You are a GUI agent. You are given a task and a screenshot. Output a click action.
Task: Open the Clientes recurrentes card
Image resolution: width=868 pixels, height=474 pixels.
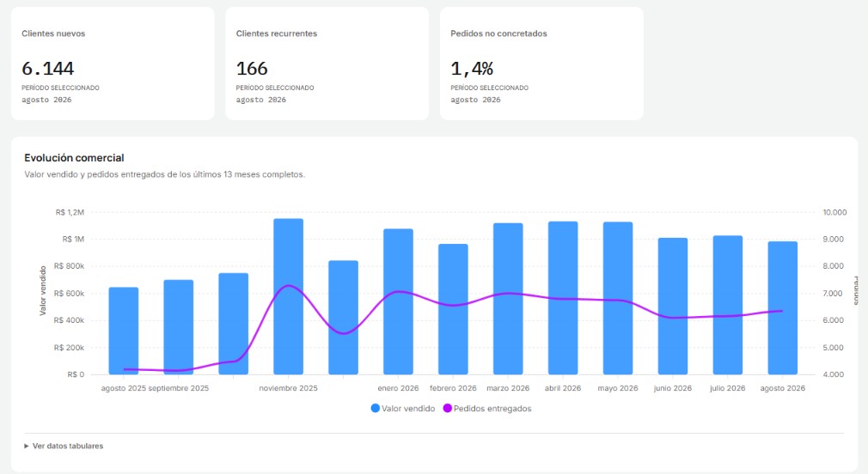[327, 64]
